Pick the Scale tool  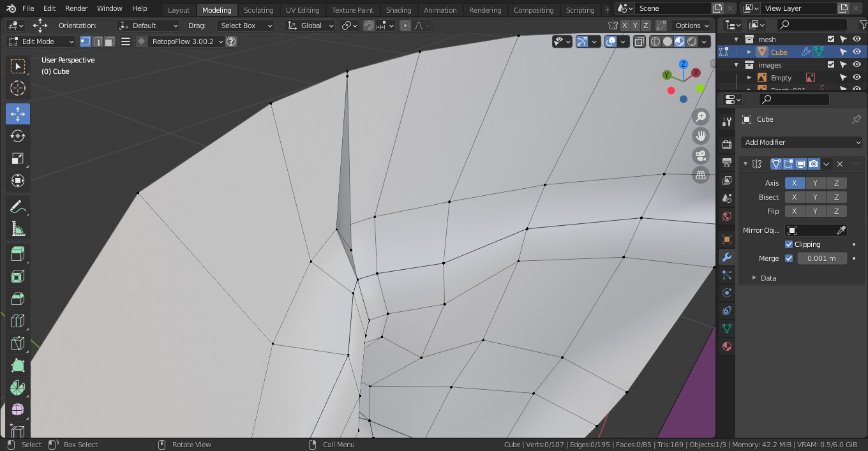18,158
